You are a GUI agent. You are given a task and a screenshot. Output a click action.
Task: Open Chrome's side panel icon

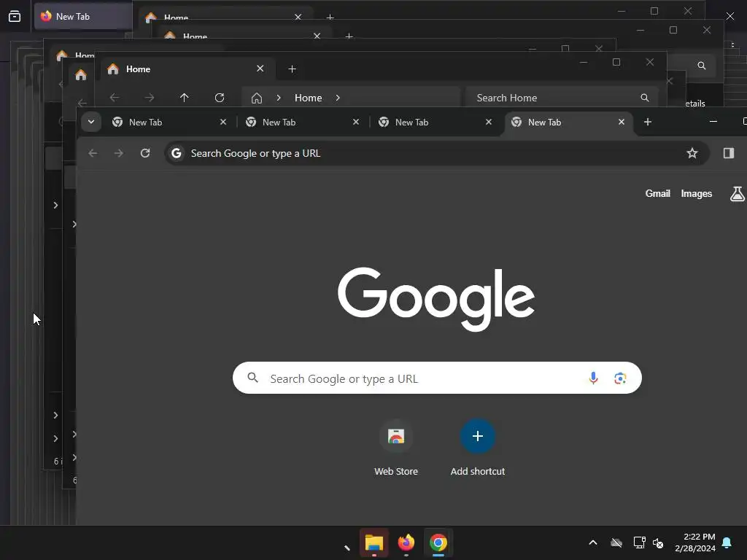click(729, 153)
